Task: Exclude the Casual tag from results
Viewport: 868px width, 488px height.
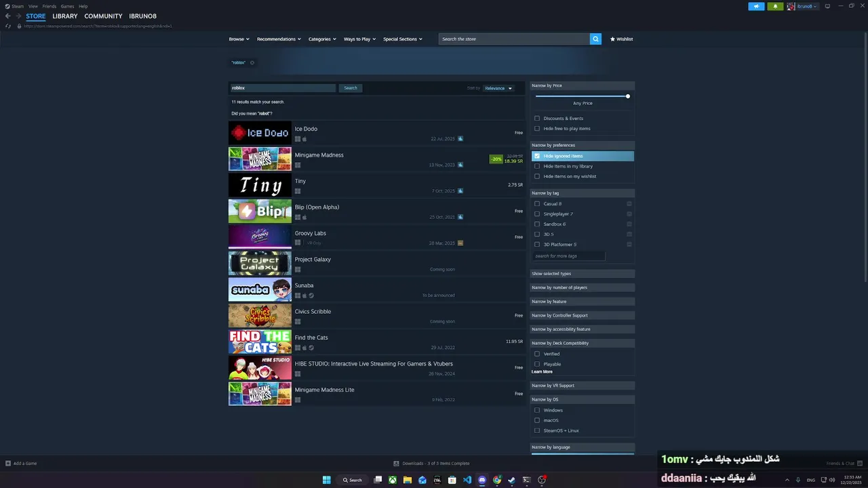Action: click(629, 204)
